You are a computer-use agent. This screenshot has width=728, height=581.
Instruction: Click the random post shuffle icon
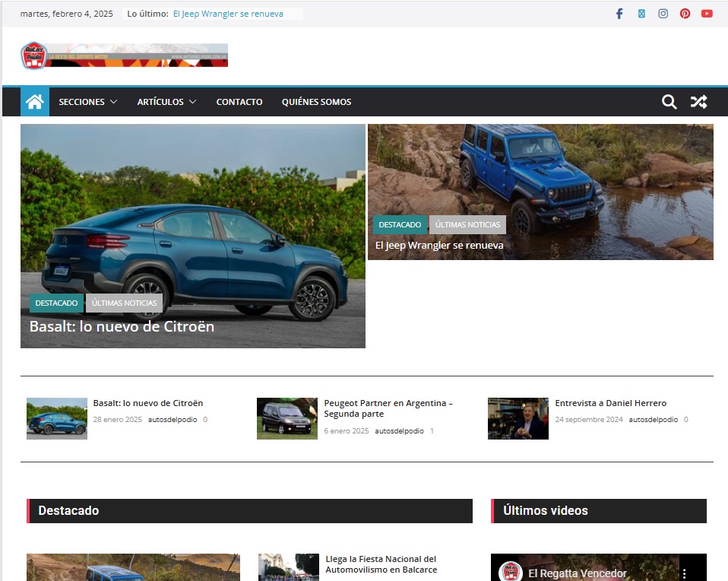click(698, 101)
